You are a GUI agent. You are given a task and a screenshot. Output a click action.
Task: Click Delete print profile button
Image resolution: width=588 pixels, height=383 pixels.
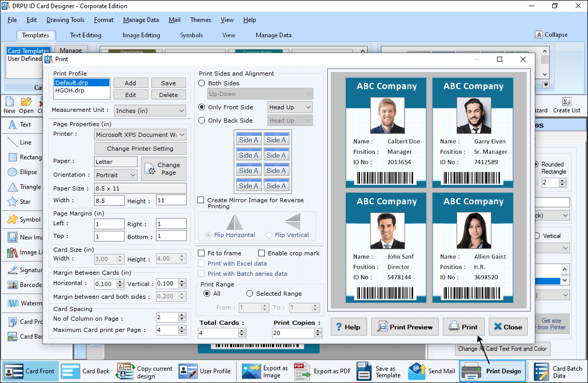168,94
